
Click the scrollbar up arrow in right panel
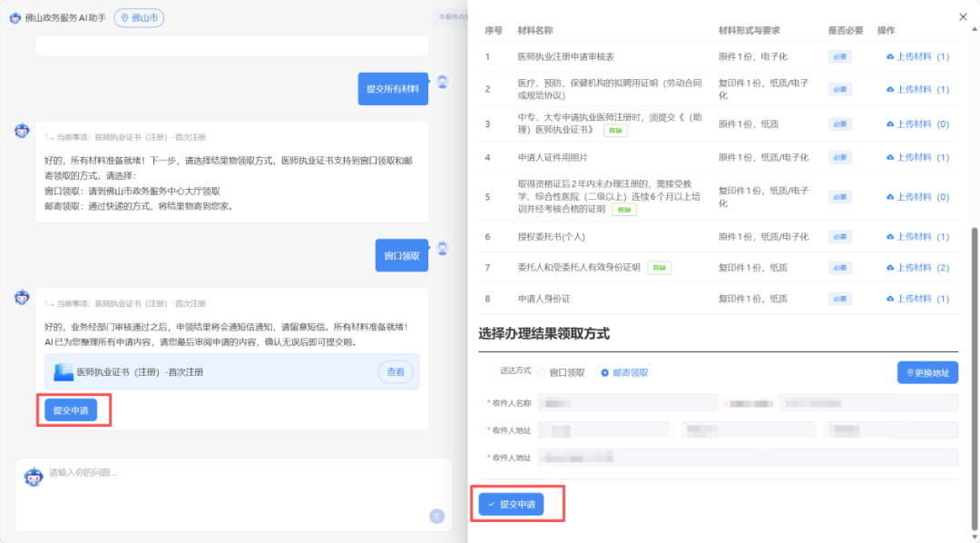pos(975,29)
